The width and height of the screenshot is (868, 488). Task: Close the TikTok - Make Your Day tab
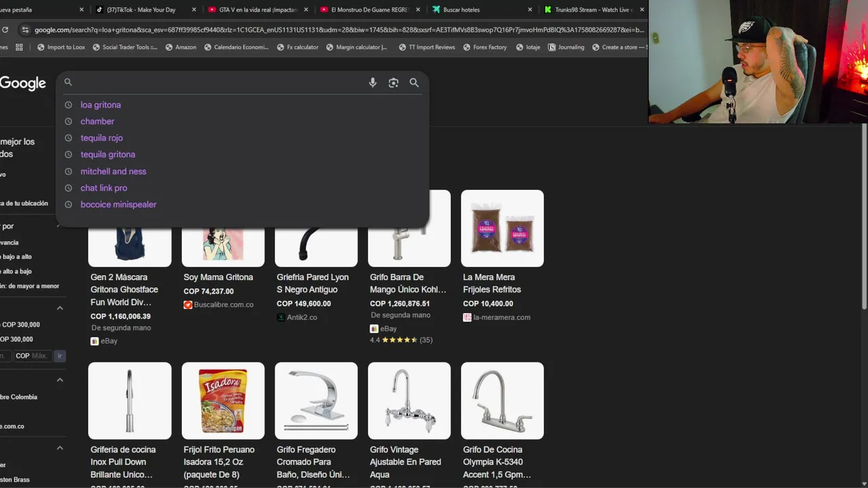pos(194,9)
